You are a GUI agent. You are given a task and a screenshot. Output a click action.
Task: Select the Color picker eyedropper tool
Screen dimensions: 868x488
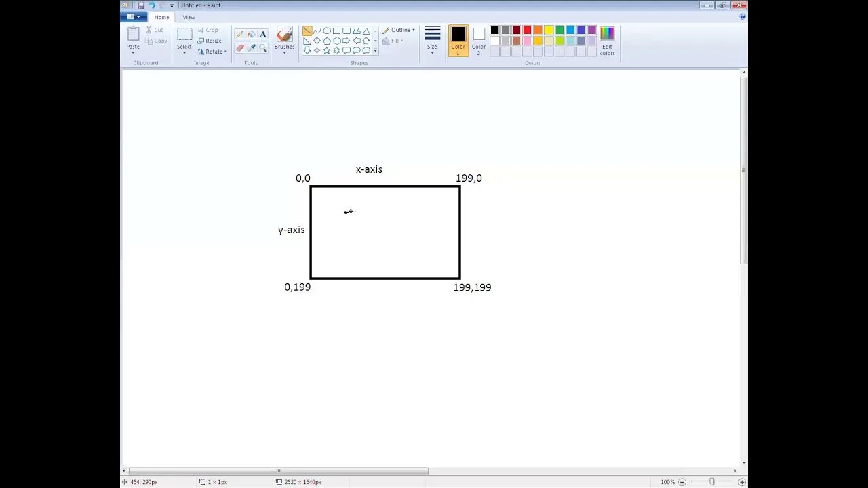[x=251, y=48]
